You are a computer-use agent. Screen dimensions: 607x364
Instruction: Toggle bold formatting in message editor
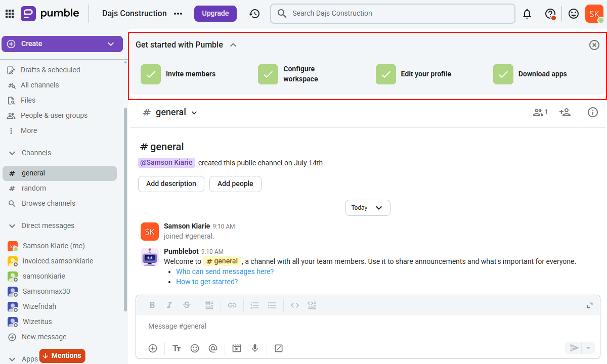click(152, 305)
